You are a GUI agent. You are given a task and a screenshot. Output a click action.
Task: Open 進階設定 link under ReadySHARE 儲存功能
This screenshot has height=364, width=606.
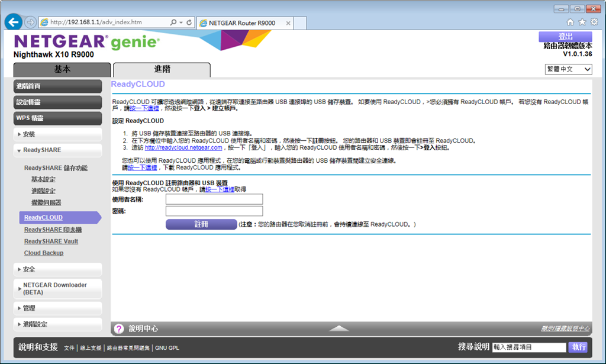click(43, 191)
